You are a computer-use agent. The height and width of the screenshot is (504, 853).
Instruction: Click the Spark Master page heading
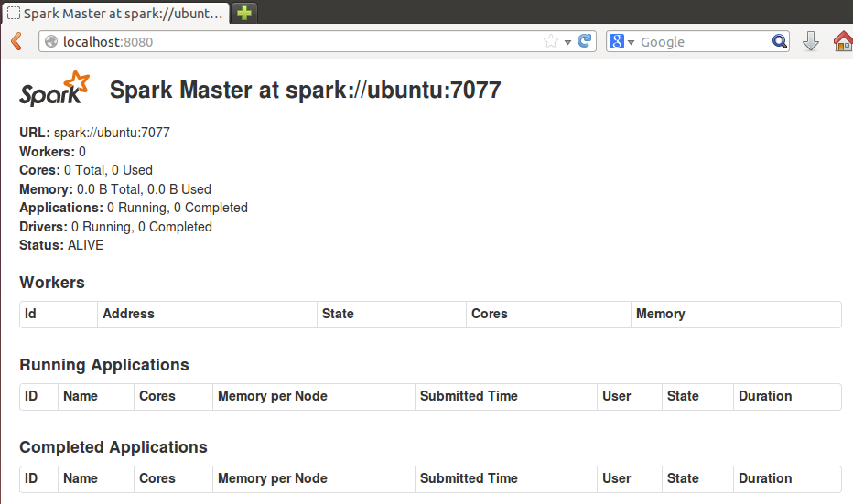tap(305, 90)
